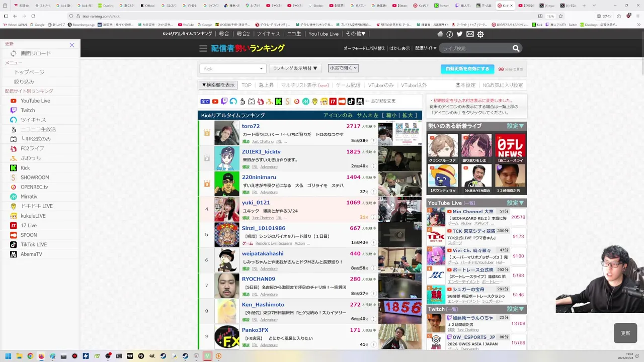Image resolution: width=644 pixels, height=362 pixels.
Task: Filter by the TwitCasting icon in filter row
Action: (x=233, y=102)
